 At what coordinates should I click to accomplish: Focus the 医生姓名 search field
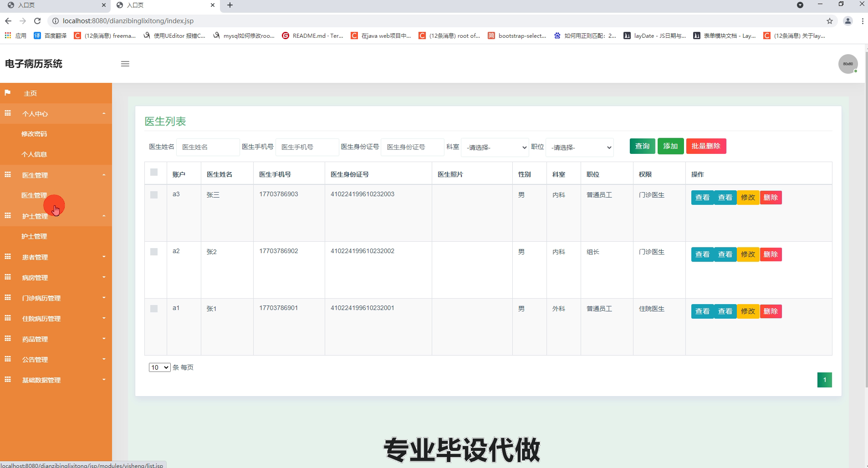click(x=208, y=147)
